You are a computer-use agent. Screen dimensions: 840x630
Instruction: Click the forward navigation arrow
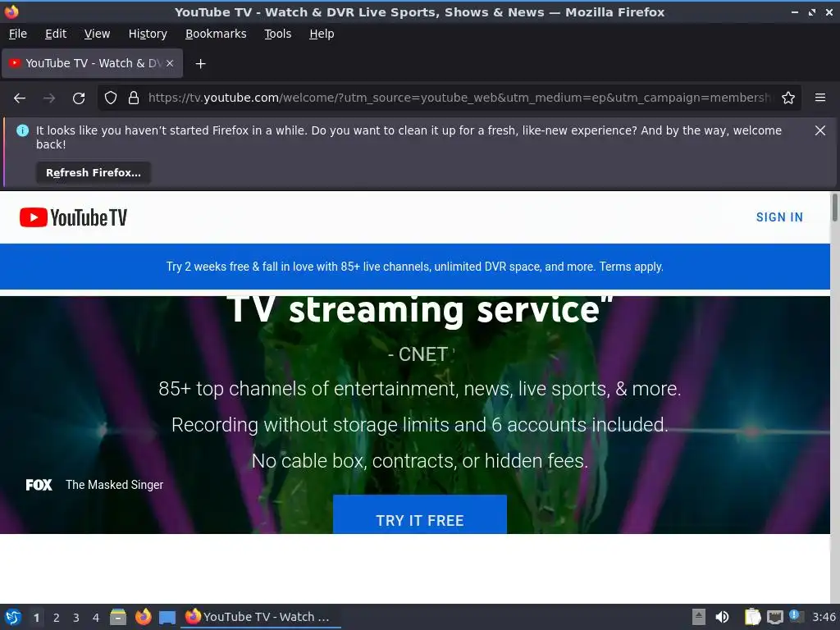tap(49, 98)
